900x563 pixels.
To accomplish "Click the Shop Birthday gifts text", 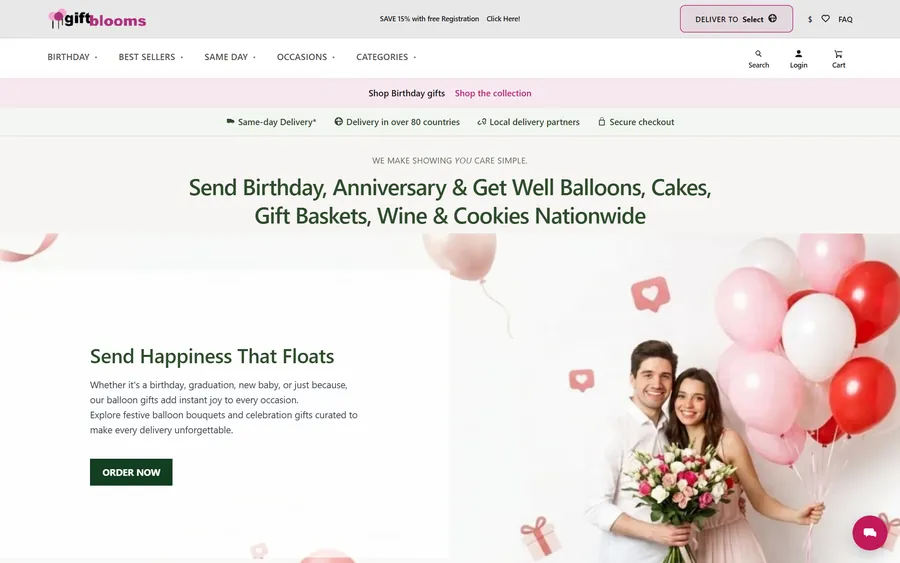I will [406, 93].
